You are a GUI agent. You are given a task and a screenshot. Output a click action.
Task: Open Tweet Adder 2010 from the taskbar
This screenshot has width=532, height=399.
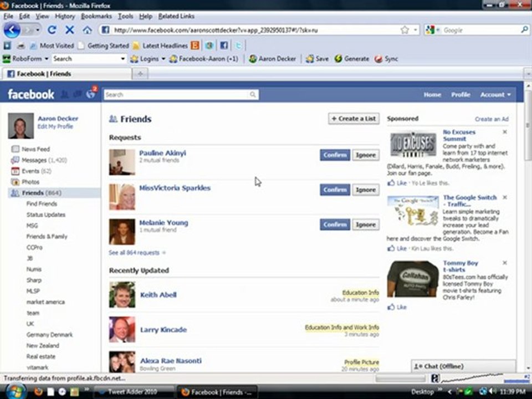click(133, 392)
